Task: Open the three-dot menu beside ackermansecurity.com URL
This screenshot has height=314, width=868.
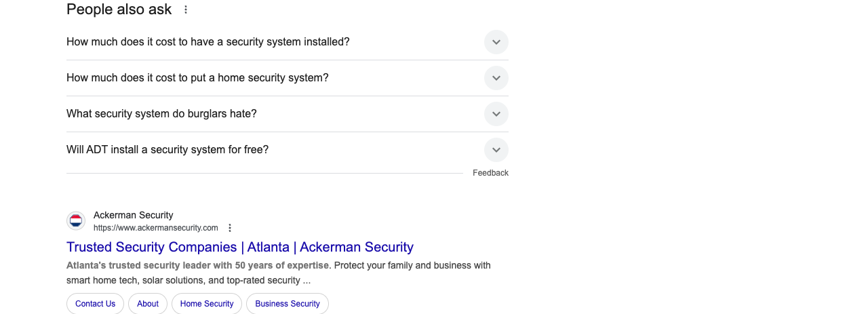Action: click(x=230, y=228)
